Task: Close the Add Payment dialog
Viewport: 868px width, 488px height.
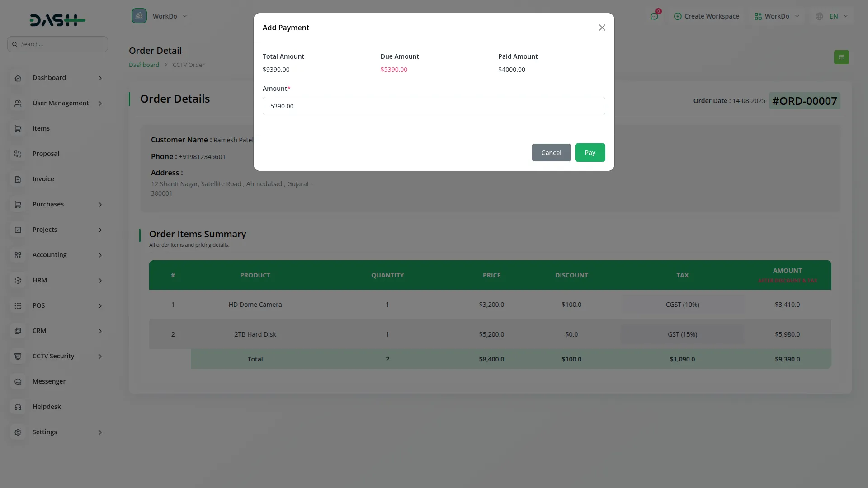Action: (602, 28)
